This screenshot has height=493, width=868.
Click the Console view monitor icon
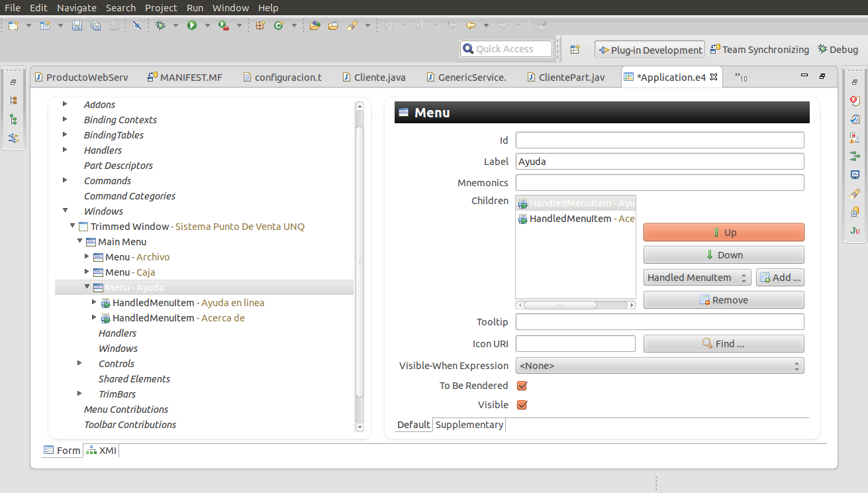pos(855,175)
